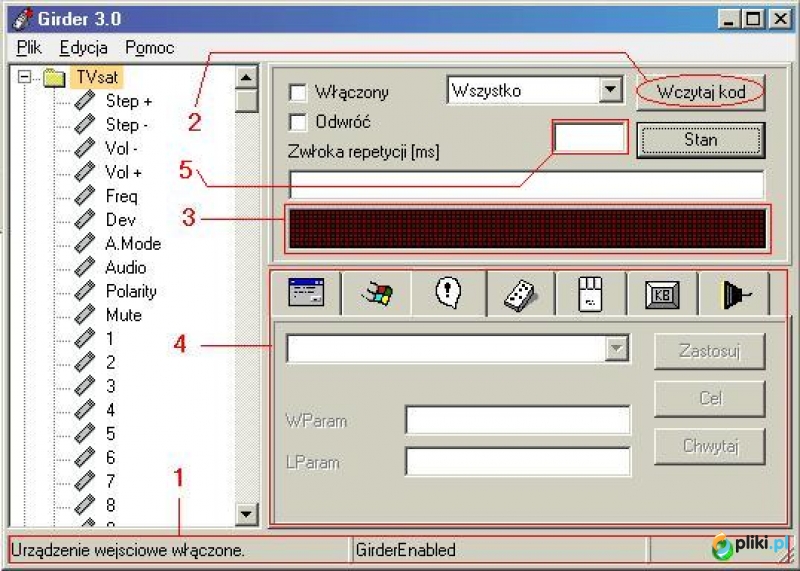800x571 pixels.
Task: Click the TVsat folder icon
Action: 54,78
